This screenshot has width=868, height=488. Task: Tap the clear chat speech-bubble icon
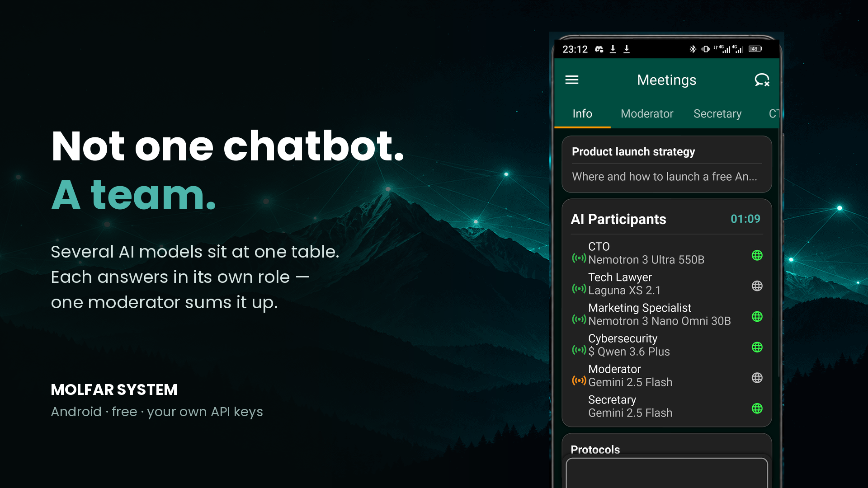[x=762, y=80]
